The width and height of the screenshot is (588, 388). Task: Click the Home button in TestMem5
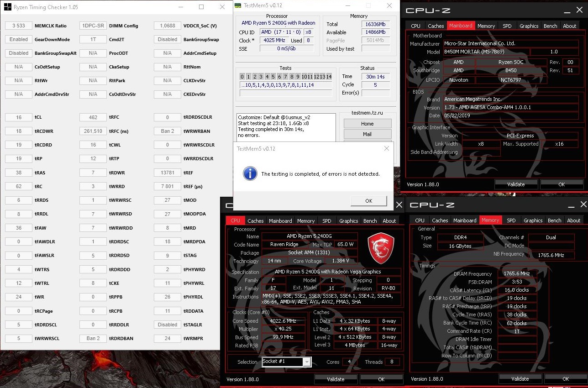click(367, 124)
